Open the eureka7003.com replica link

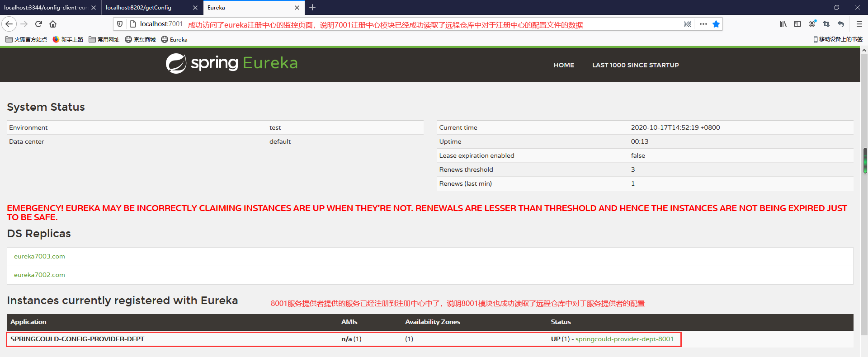point(39,256)
